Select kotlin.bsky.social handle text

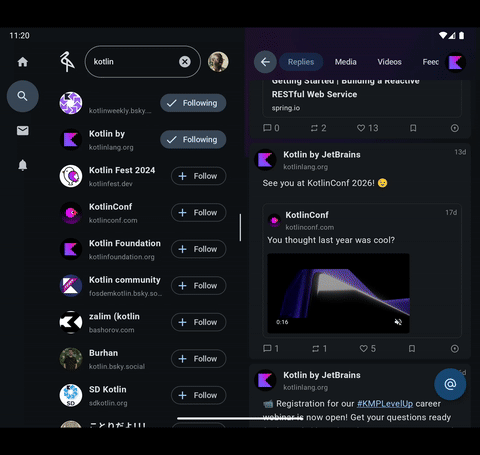pyautogui.click(x=117, y=367)
